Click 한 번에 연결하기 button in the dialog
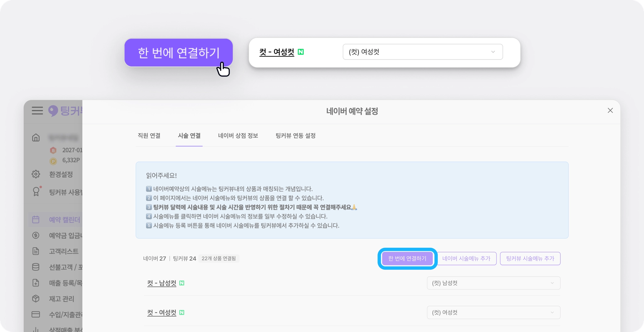 click(x=407, y=258)
